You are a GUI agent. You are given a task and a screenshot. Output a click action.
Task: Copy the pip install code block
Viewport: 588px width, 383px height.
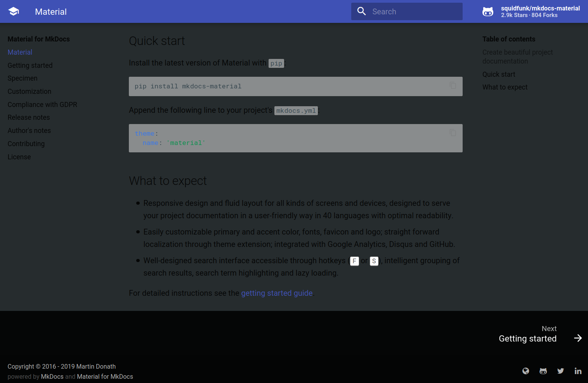[x=453, y=85]
